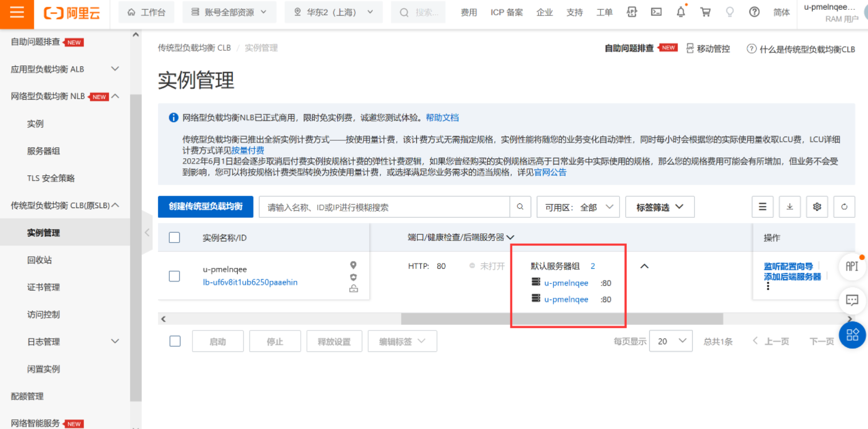
Task: Click location pin icon for u-pmelnqee instance
Action: point(353,265)
